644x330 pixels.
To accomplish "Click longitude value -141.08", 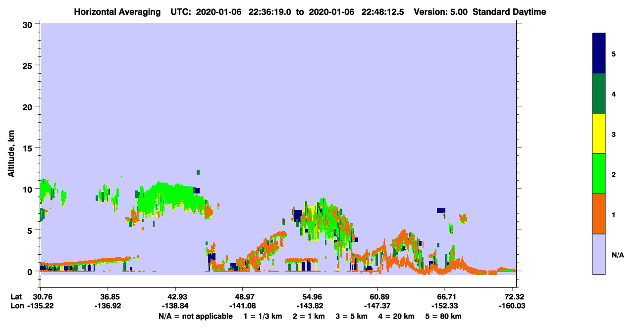I will coord(243,306).
